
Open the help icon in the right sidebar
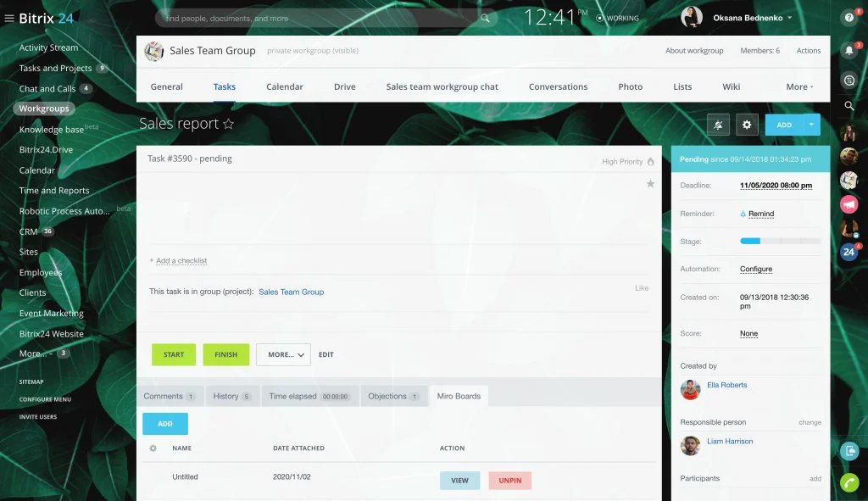point(849,18)
